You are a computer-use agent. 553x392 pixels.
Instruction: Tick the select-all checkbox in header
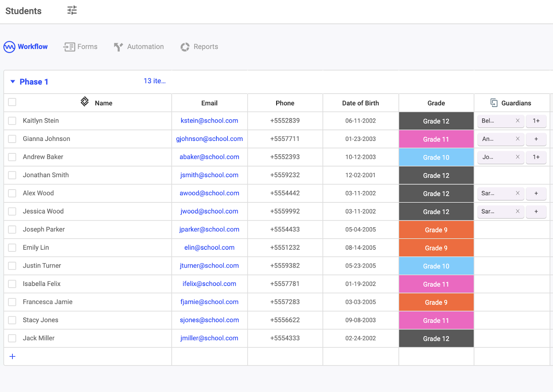pyautogui.click(x=12, y=102)
